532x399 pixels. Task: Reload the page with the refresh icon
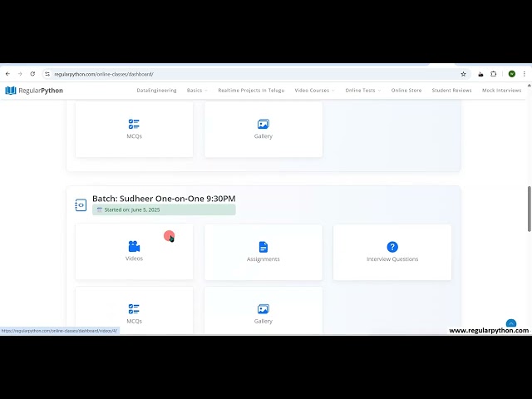pos(32,74)
